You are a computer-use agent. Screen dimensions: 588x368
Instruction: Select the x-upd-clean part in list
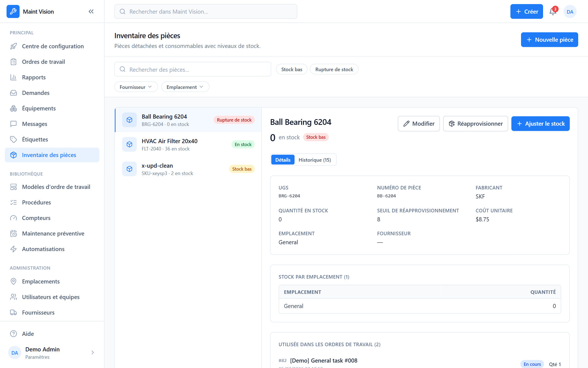(x=188, y=169)
